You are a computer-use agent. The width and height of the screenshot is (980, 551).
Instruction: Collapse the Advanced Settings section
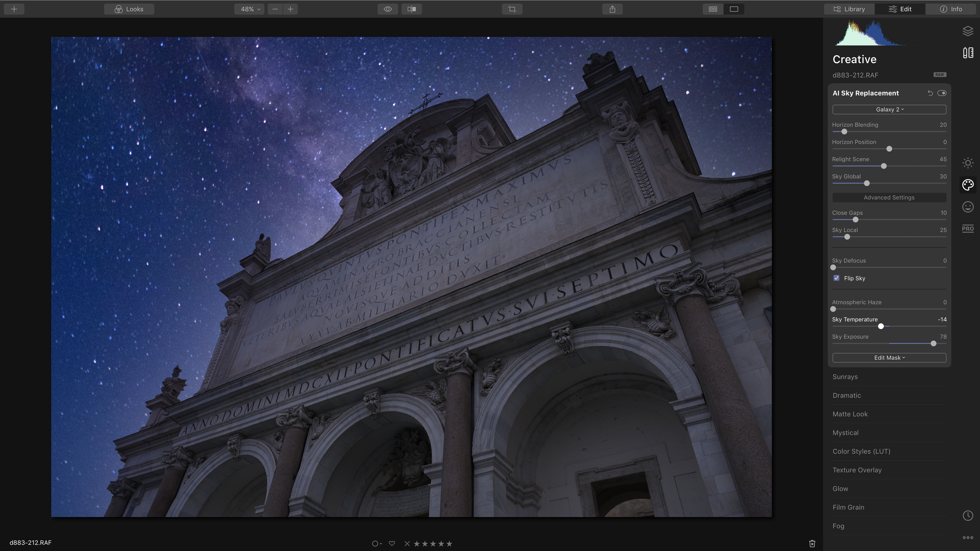pos(889,197)
